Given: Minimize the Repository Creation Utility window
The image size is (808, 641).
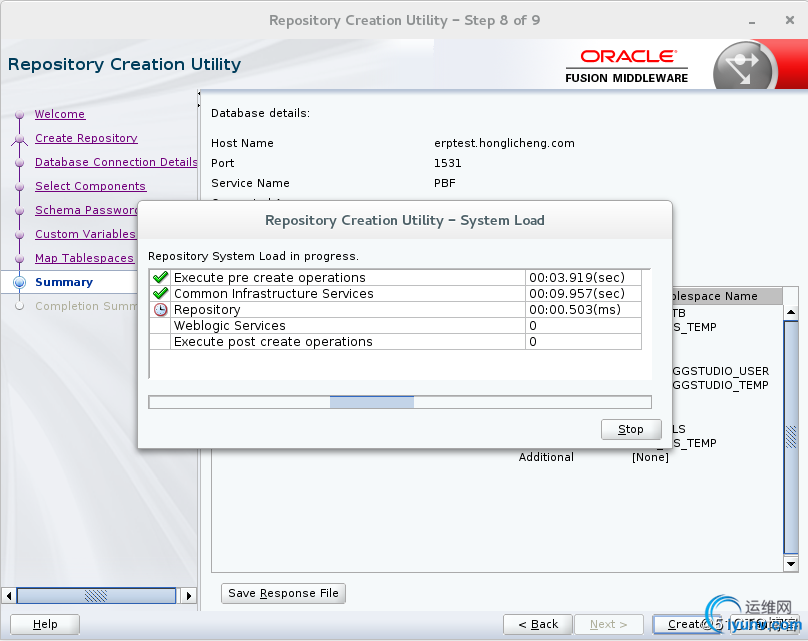Looking at the screenshot, I should pyautogui.click(x=752, y=21).
